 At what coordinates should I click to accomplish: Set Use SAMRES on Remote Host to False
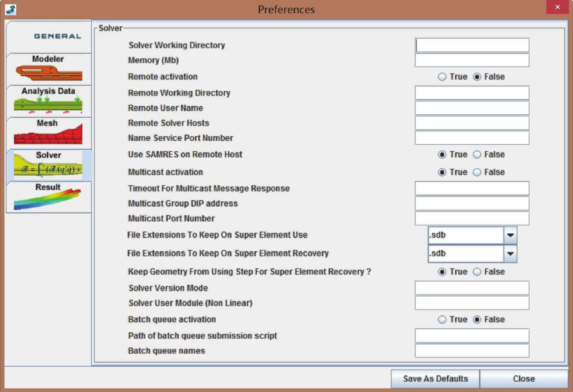(x=477, y=155)
